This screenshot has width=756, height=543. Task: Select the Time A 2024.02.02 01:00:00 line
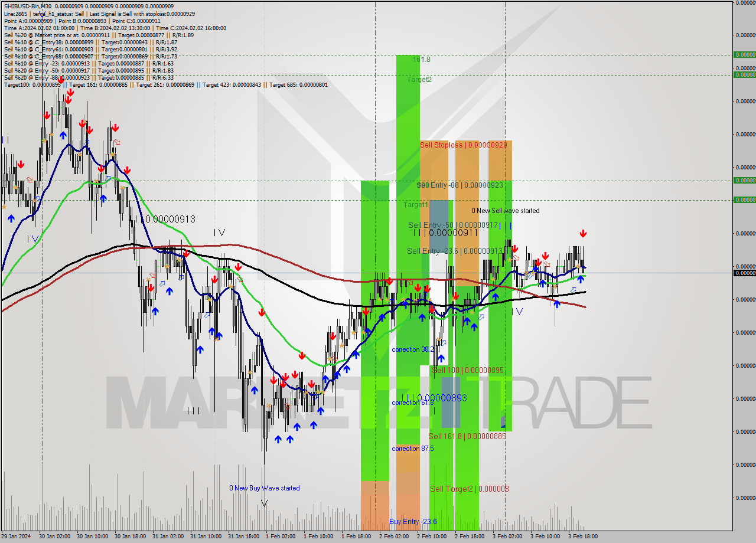tap(115, 28)
